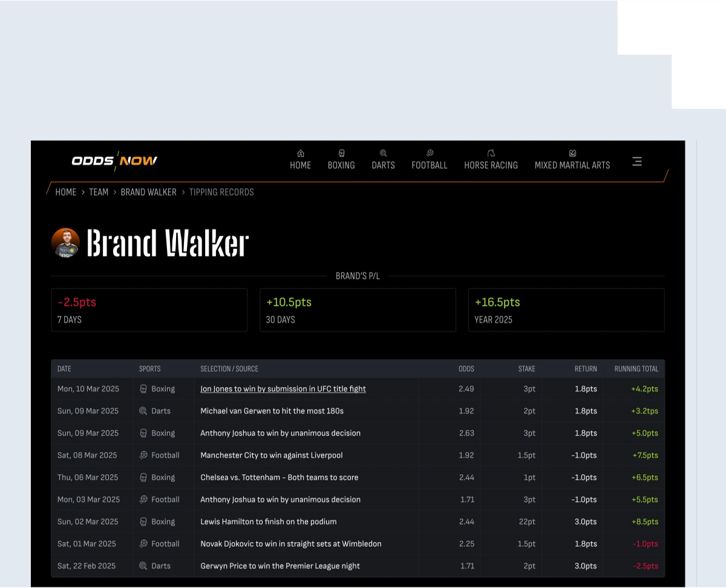Click Brand Walker's profile avatar
This screenshot has height=588, width=726.
pos(65,243)
